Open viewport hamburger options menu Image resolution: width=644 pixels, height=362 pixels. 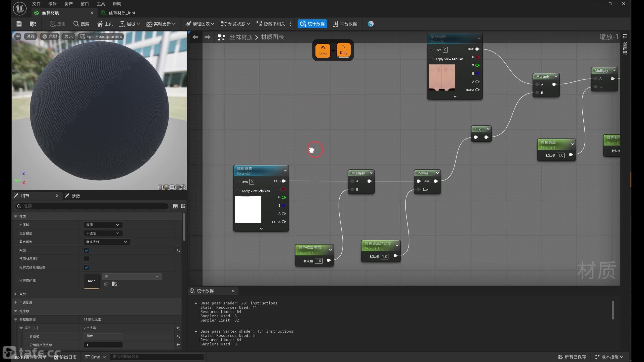tap(18, 36)
